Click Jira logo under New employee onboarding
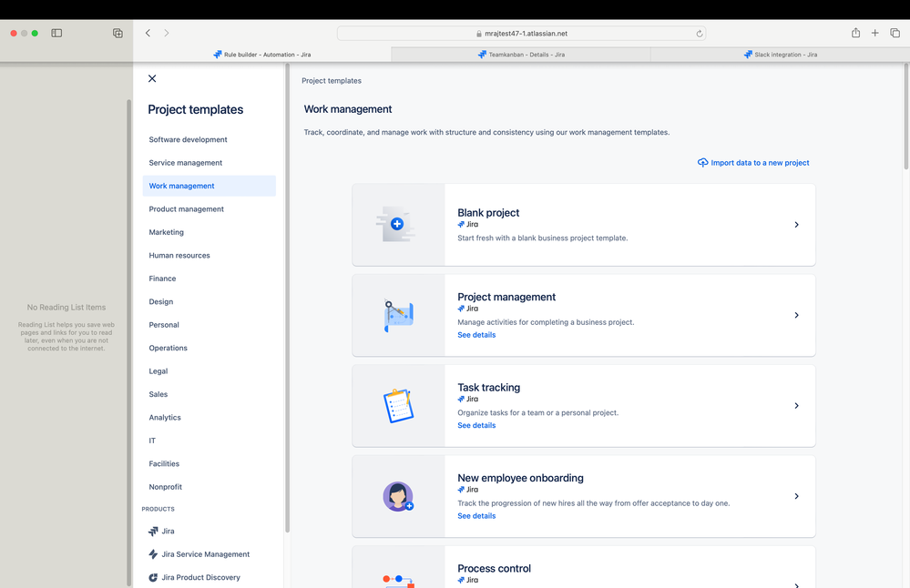 [x=468, y=490]
